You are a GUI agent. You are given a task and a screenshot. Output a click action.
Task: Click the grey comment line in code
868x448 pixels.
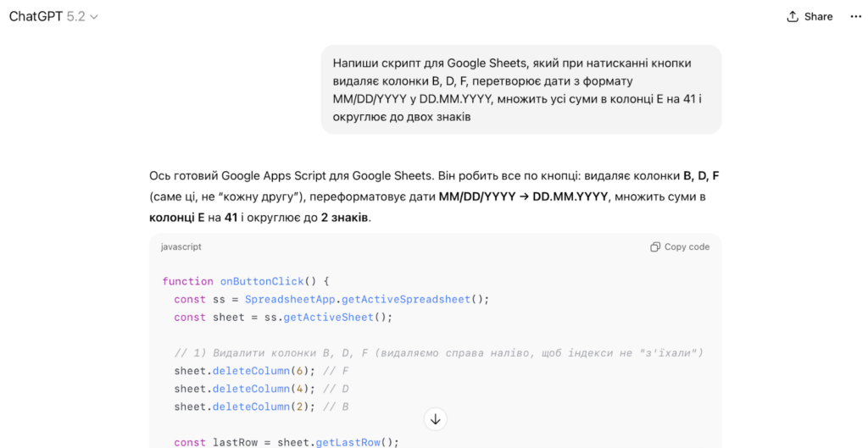[438, 353]
